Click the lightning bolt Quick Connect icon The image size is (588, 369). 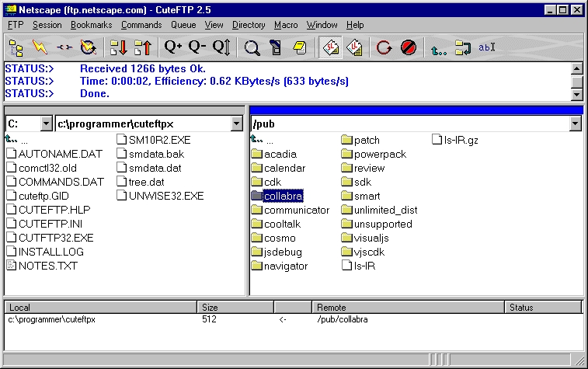(x=40, y=47)
